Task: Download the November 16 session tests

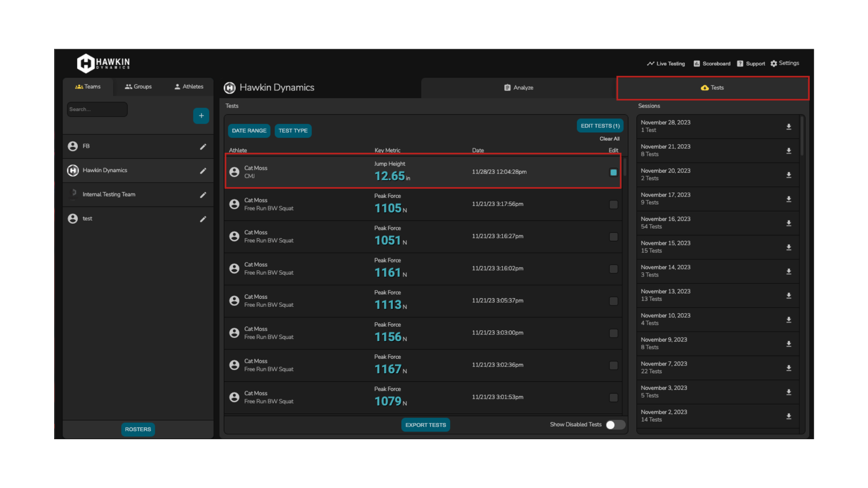Action: tap(789, 223)
